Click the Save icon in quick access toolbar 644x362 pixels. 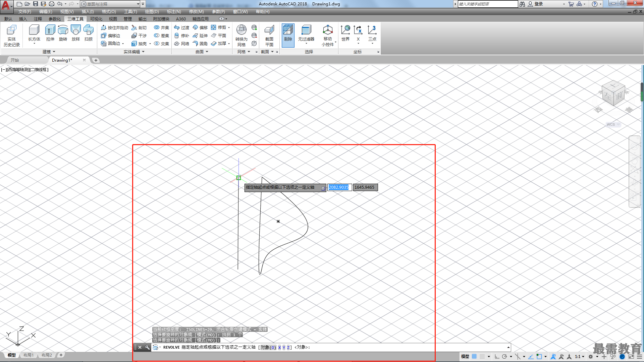click(36, 4)
